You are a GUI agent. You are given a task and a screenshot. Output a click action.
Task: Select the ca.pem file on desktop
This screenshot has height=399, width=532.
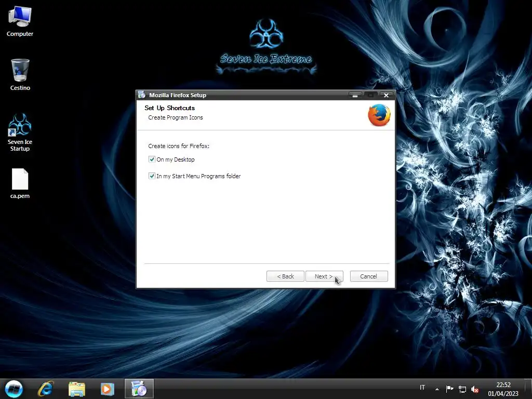point(20,183)
